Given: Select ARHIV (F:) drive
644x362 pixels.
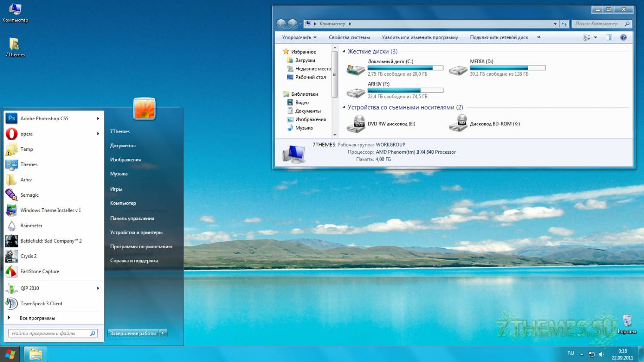Looking at the screenshot, I should click(395, 90).
